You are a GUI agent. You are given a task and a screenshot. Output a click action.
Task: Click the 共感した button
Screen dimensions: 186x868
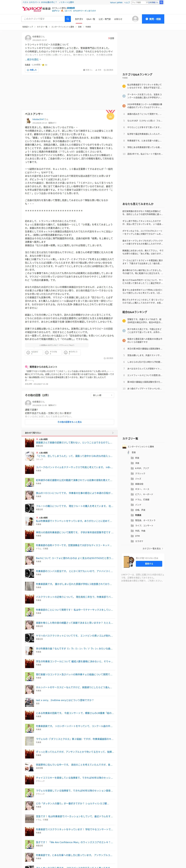coord(32,70)
